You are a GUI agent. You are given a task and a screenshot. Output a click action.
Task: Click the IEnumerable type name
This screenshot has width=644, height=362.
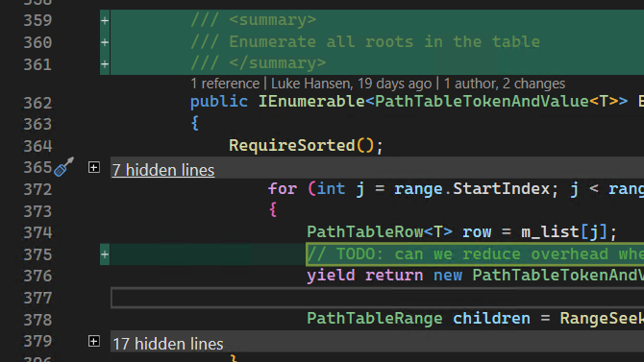(311, 102)
